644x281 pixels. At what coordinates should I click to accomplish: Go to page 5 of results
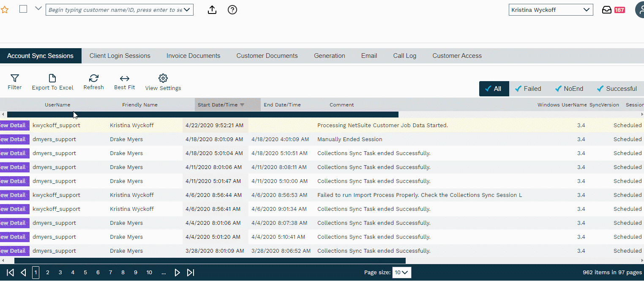pos(85,273)
